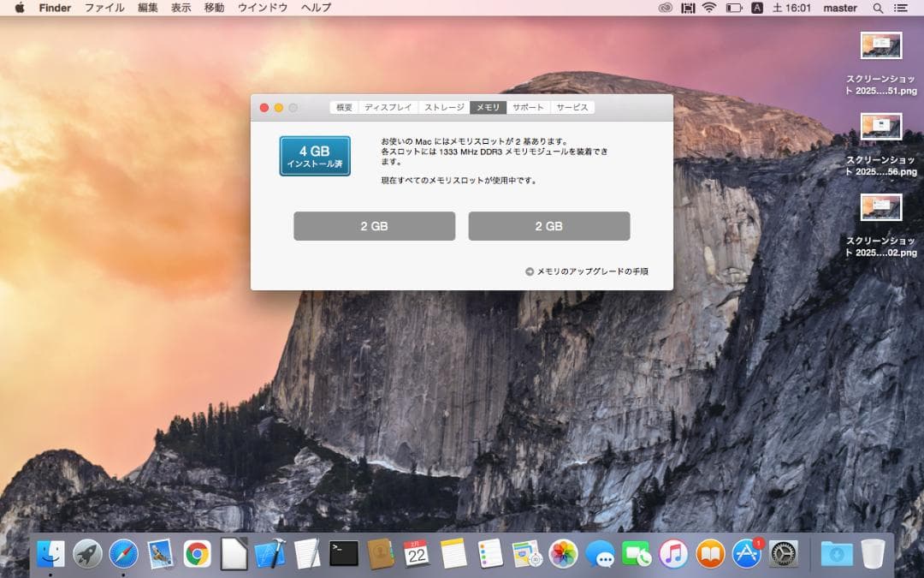The image size is (924, 578).
Task: Open Spotlight search
Action: pos(878,8)
